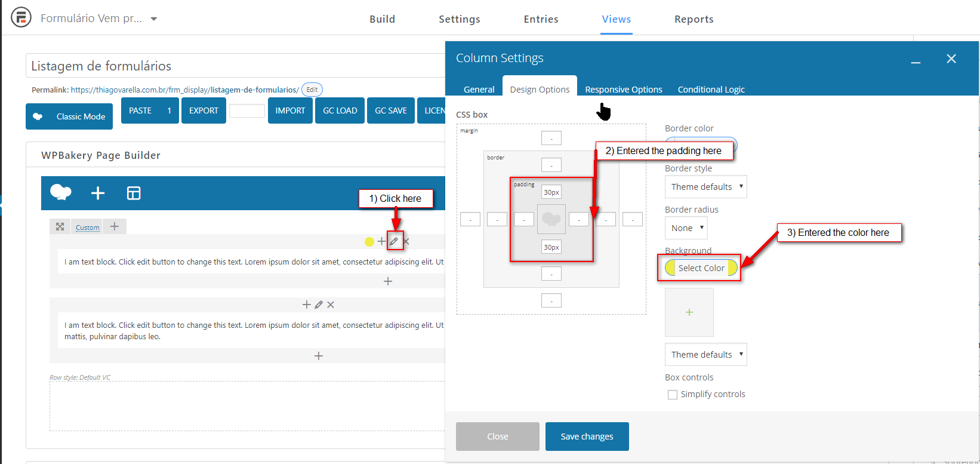This screenshot has height=464, width=980.
Task: Close the Column Settings panel with X
Action: pyautogui.click(x=951, y=59)
